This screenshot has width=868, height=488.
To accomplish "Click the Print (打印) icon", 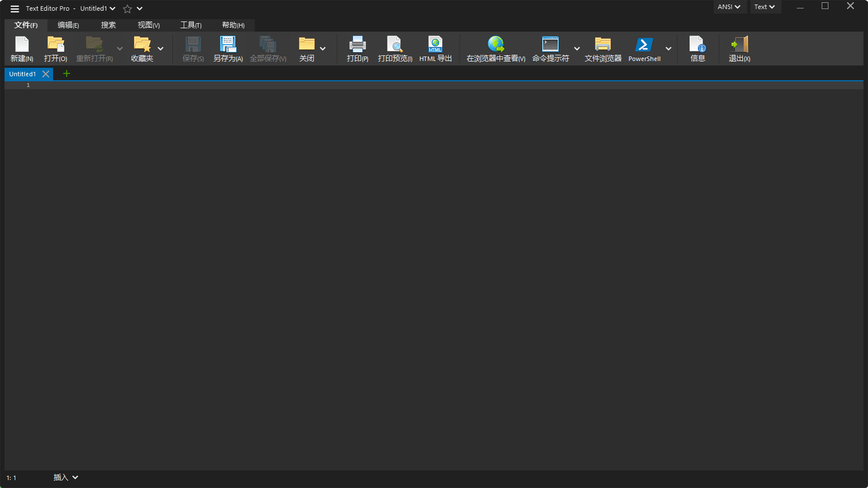I will [357, 45].
